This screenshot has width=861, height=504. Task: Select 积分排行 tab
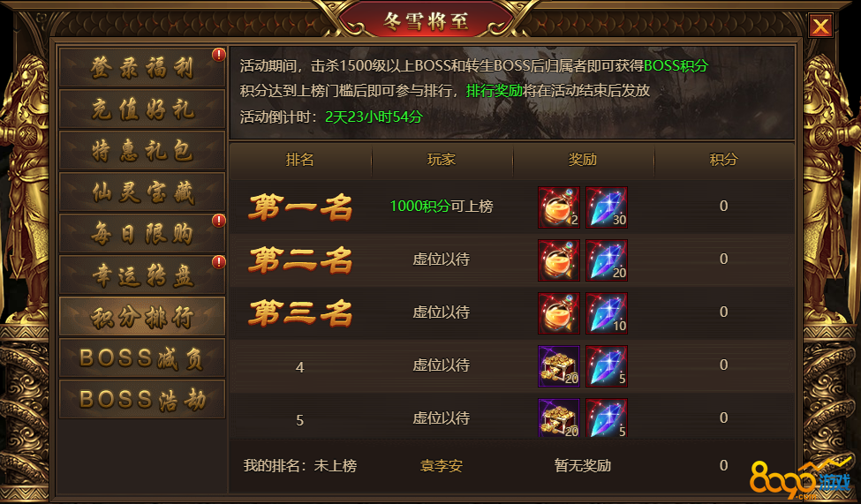[142, 316]
